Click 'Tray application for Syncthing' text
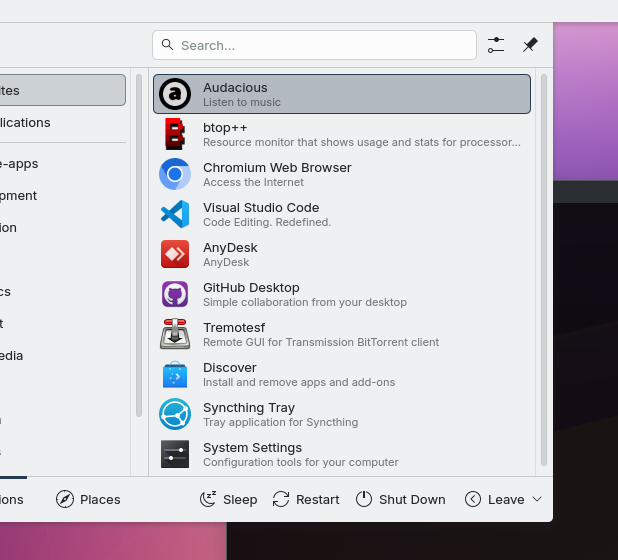 coord(280,422)
